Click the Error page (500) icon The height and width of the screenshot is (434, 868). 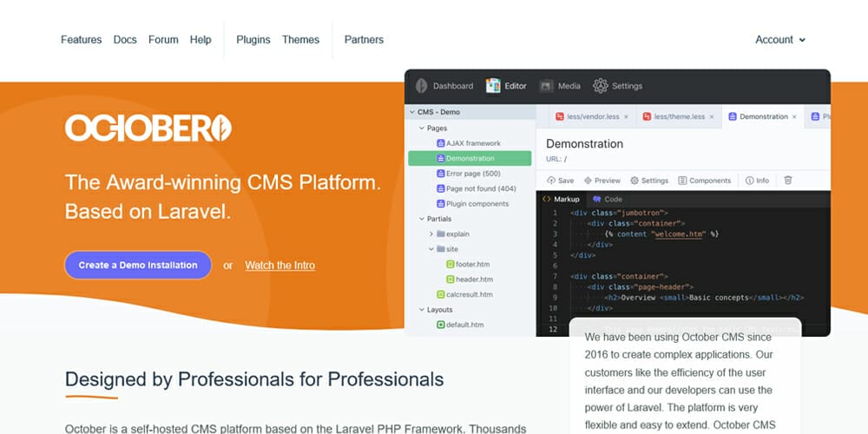click(x=441, y=174)
